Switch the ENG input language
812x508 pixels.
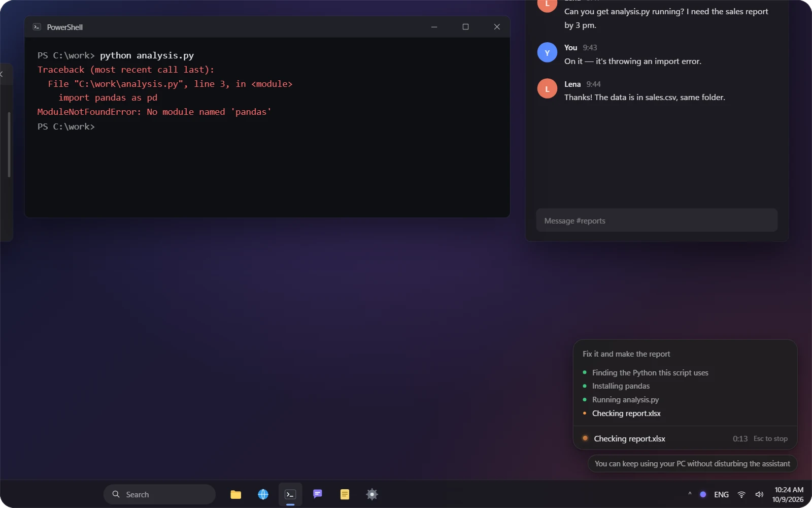coord(721,494)
